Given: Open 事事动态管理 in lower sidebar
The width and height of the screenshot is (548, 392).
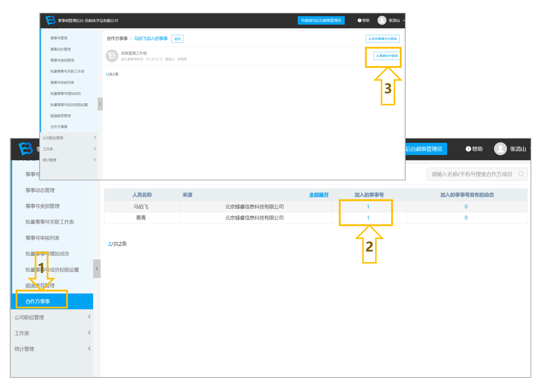Looking at the screenshot, I should coord(40,190).
